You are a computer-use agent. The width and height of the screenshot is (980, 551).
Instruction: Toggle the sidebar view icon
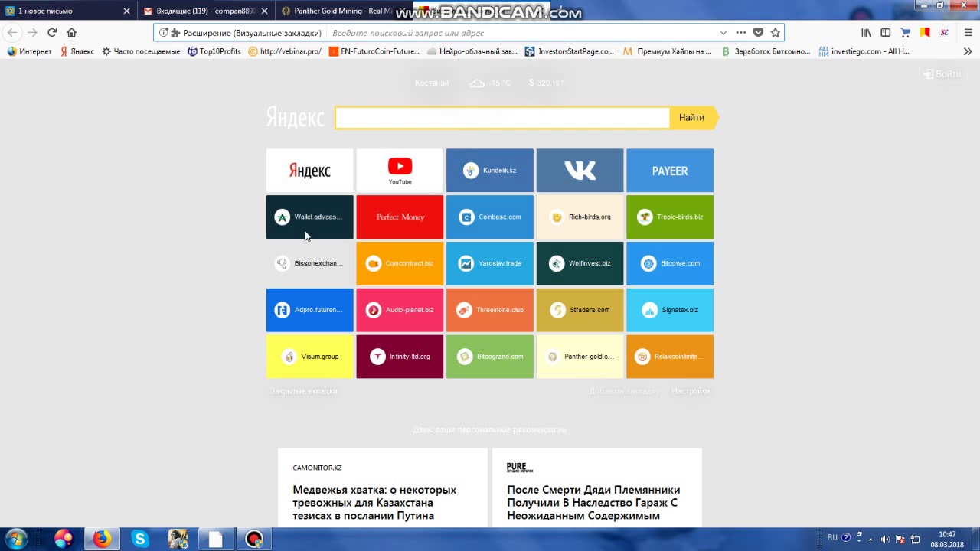[x=886, y=33]
